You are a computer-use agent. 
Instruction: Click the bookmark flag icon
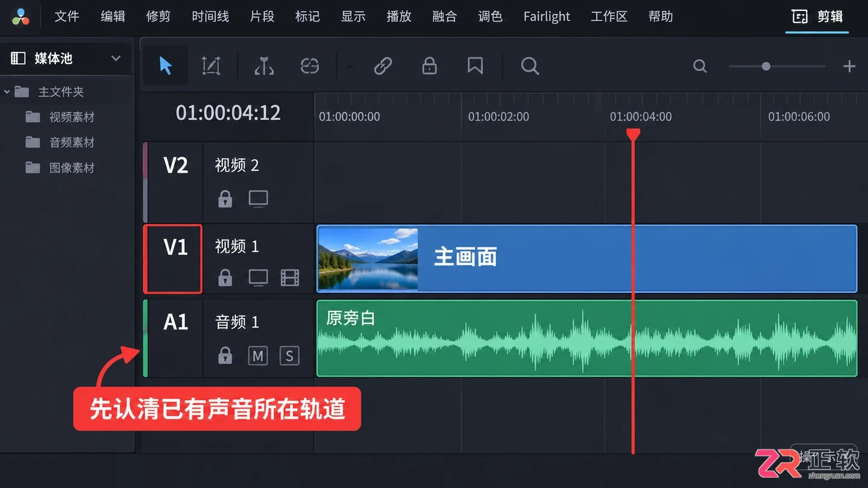[475, 66]
